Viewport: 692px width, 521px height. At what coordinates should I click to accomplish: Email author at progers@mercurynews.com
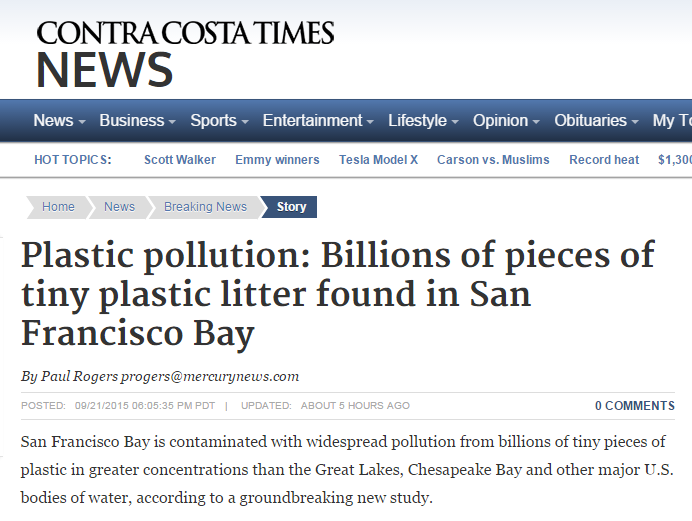click(x=210, y=376)
